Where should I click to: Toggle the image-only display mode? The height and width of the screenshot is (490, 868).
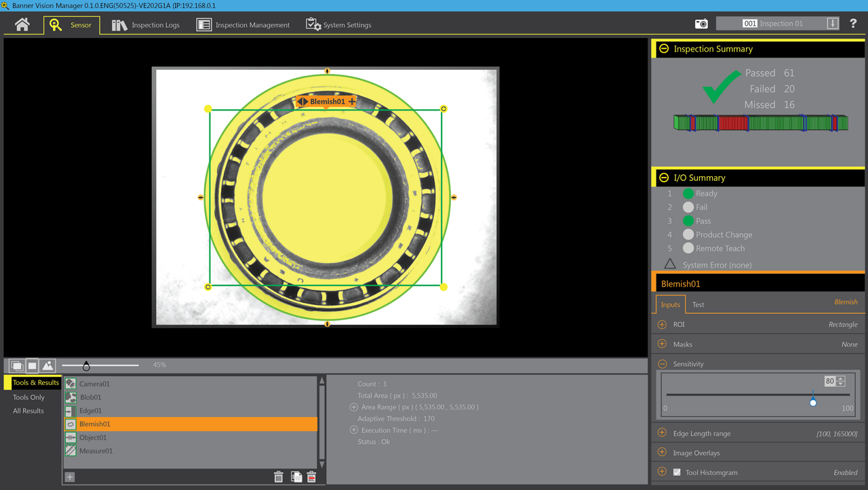[x=31, y=365]
